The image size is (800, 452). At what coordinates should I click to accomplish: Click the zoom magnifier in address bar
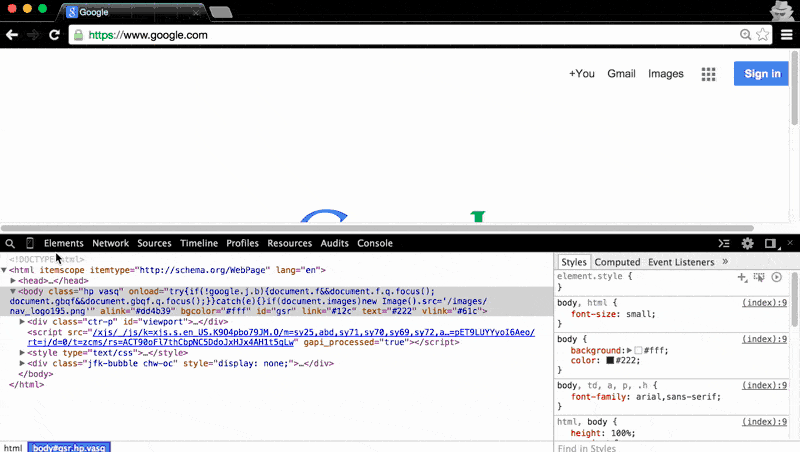tap(745, 34)
